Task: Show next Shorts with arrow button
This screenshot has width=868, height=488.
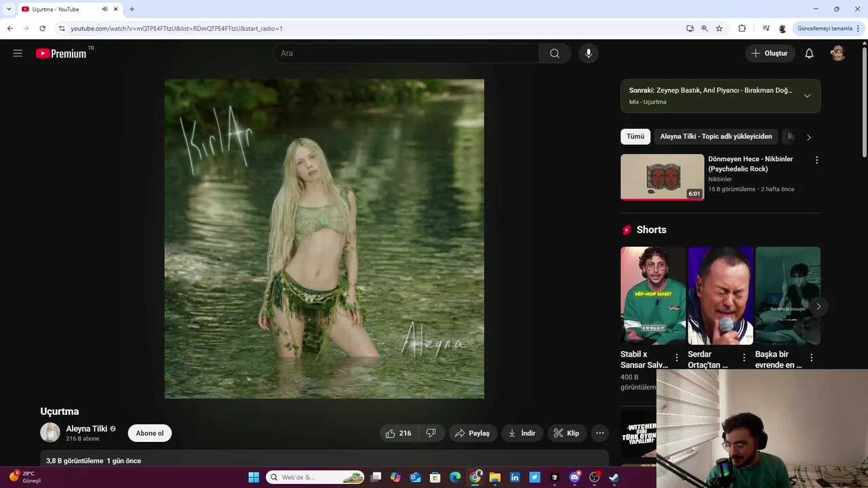Action: pos(818,306)
